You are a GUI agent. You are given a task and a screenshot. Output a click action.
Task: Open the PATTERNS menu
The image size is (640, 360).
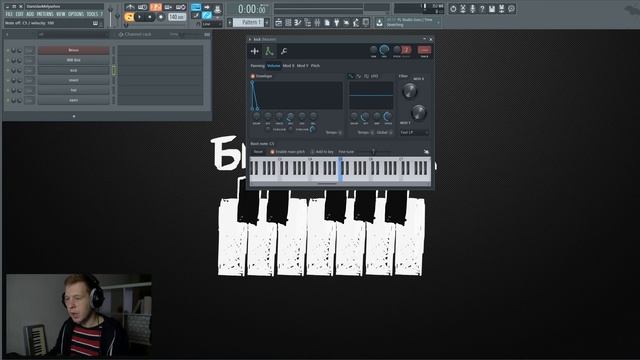coord(45,14)
